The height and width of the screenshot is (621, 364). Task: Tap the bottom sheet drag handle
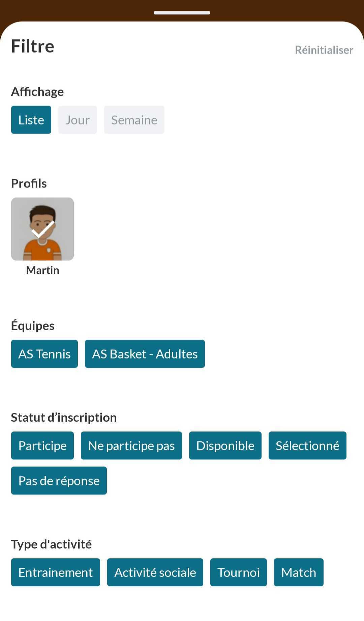[182, 13]
